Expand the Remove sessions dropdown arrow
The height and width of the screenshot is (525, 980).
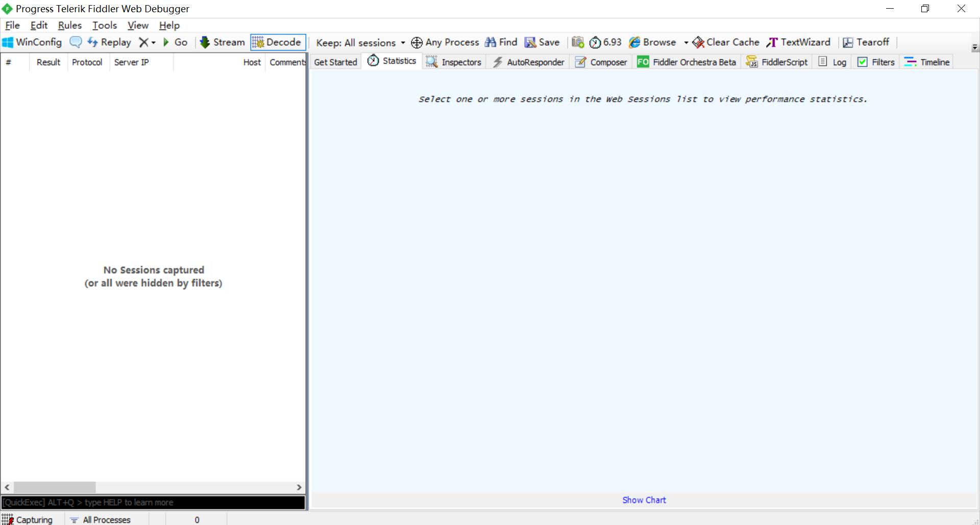(x=154, y=43)
